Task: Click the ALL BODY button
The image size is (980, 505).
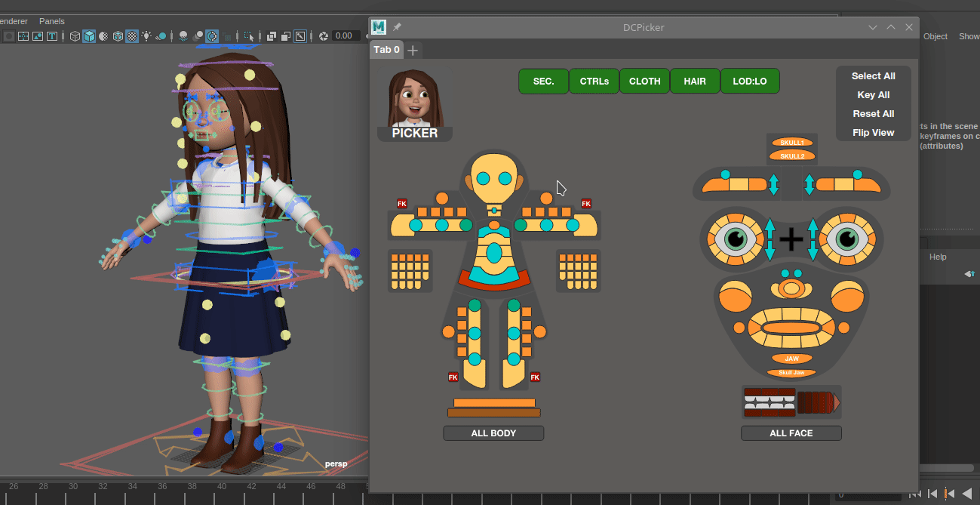Action: click(x=493, y=433)
